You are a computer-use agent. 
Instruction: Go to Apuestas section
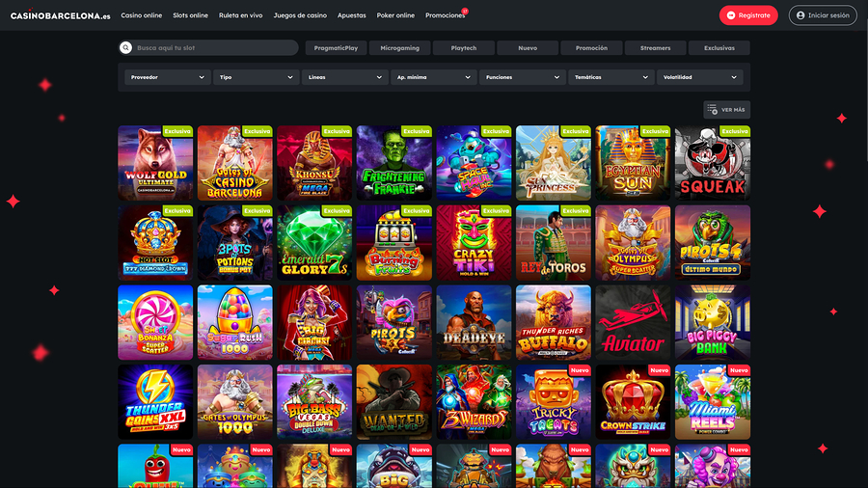click(351, 15)
